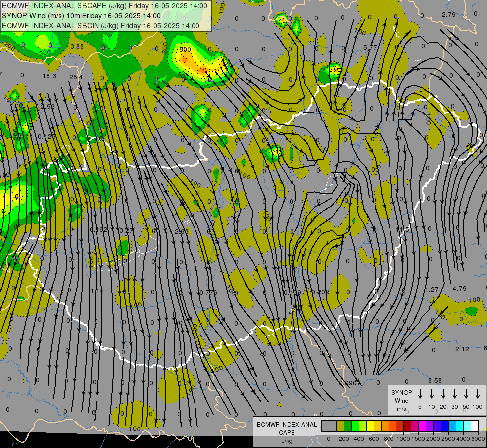Pick the dark green CAPE legend swatch

[348, 426]
